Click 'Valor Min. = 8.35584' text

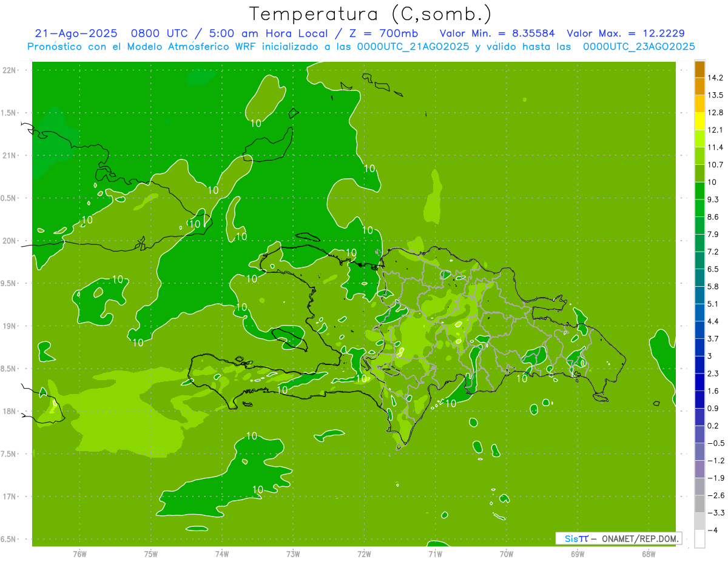tap(497, 33)
